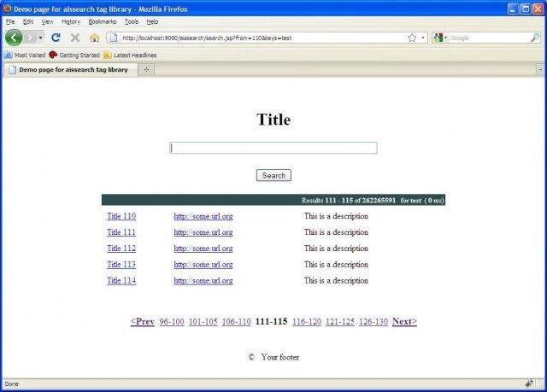Open the URL link in Title 112 row
The height and width of the screenshot is (392, 547).
(x=203, y=248)
